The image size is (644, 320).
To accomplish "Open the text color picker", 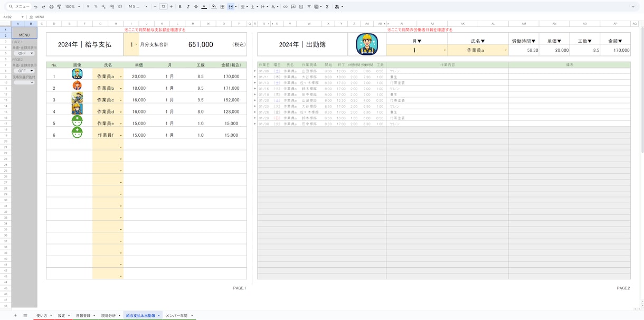I will coord(204,7).
